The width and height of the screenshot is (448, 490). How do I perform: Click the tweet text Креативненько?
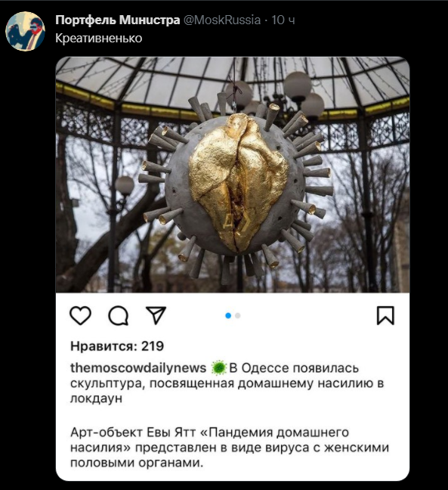pos(99,38)
